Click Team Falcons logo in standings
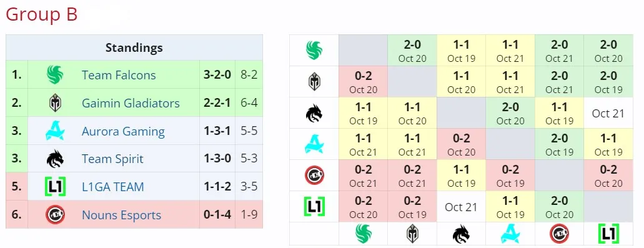This screenshot has width=644, height=248. 55,75
